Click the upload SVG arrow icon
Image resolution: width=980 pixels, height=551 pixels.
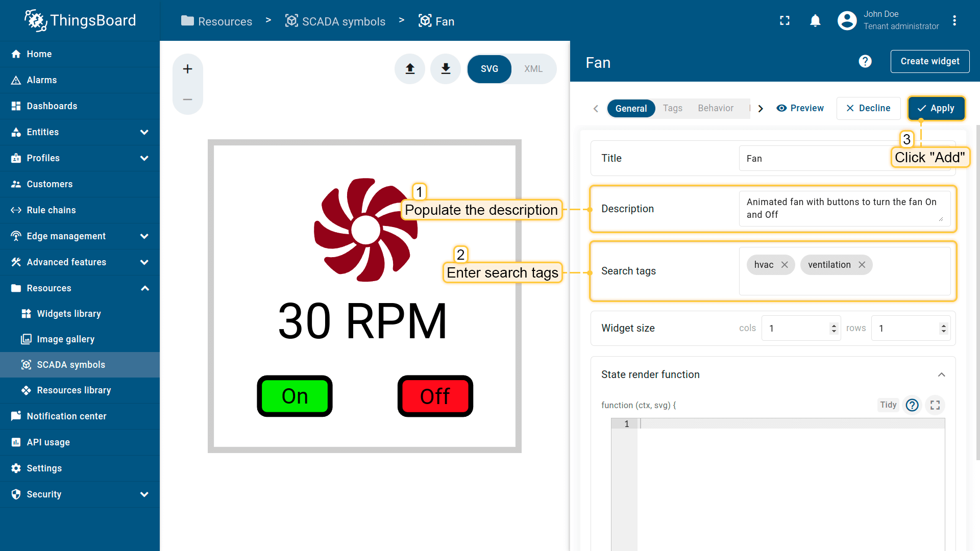[x=410, y=69]
